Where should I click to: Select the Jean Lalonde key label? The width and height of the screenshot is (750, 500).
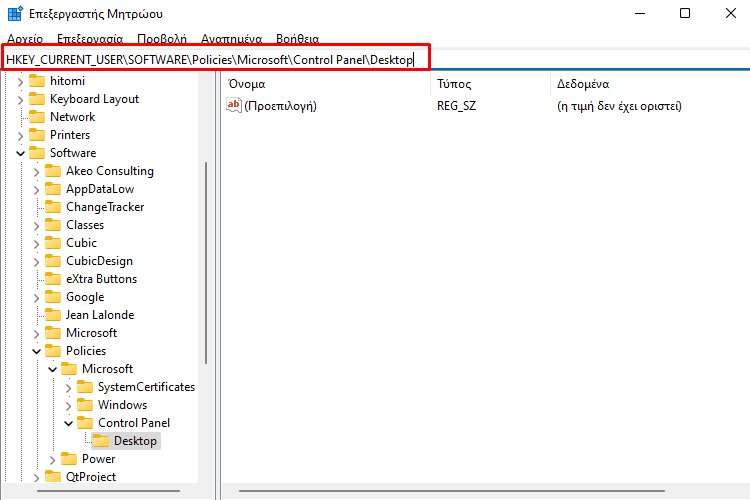click(100, 315)
